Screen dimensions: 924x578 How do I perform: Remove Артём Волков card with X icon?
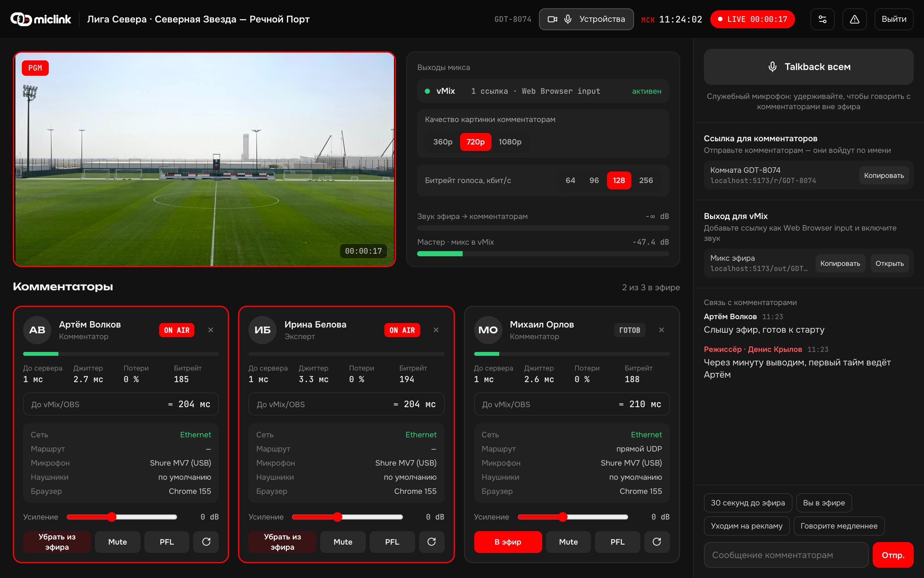[211, 330]
